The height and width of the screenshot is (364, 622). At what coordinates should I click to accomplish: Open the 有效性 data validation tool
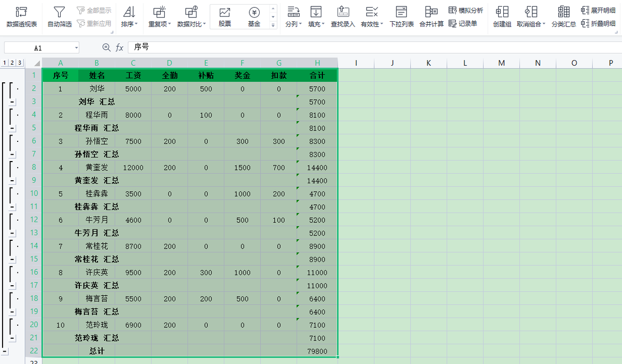(x=372, y=17)
